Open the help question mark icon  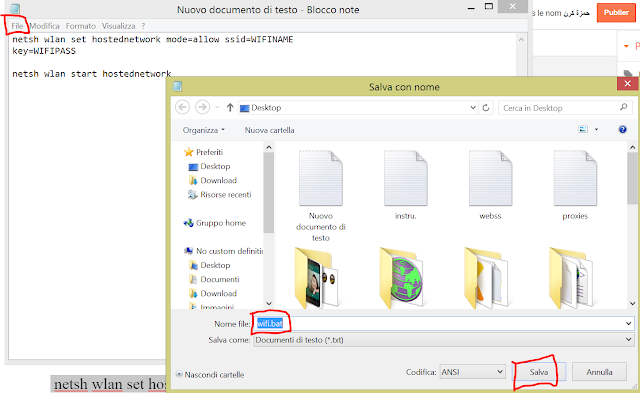(x=622, y=129)
